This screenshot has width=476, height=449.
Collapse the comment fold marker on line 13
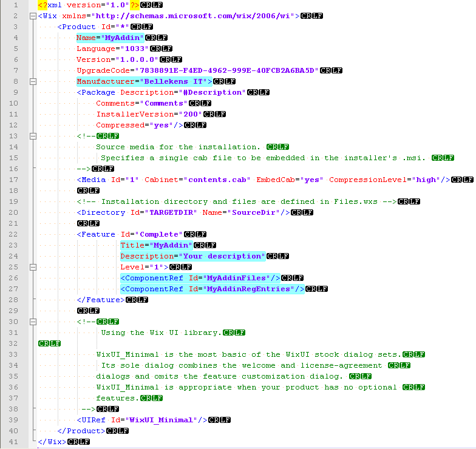pyautogui.click(x=33, y=136)
